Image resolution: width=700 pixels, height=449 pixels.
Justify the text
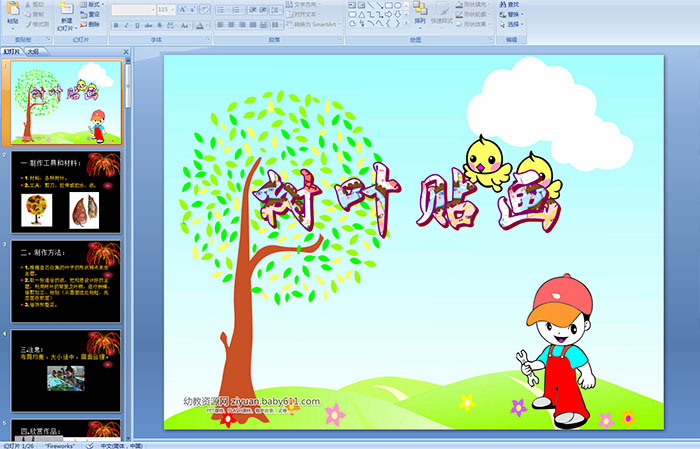coord(253,25)
